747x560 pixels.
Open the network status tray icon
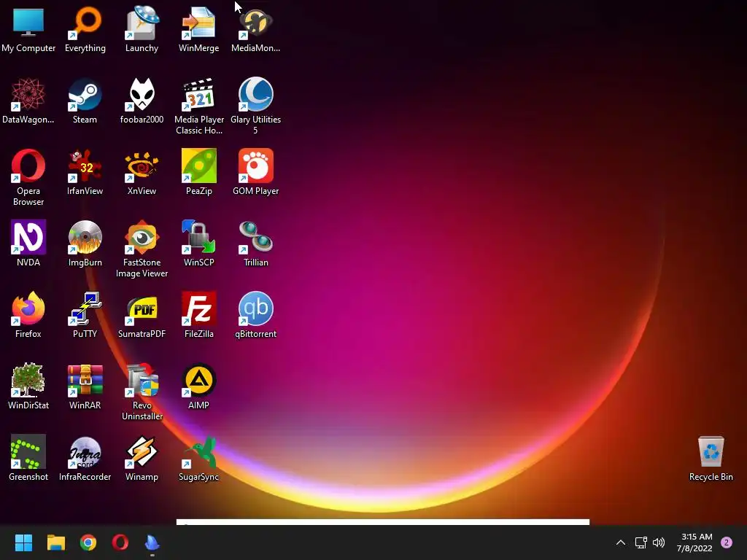(640, 542)
